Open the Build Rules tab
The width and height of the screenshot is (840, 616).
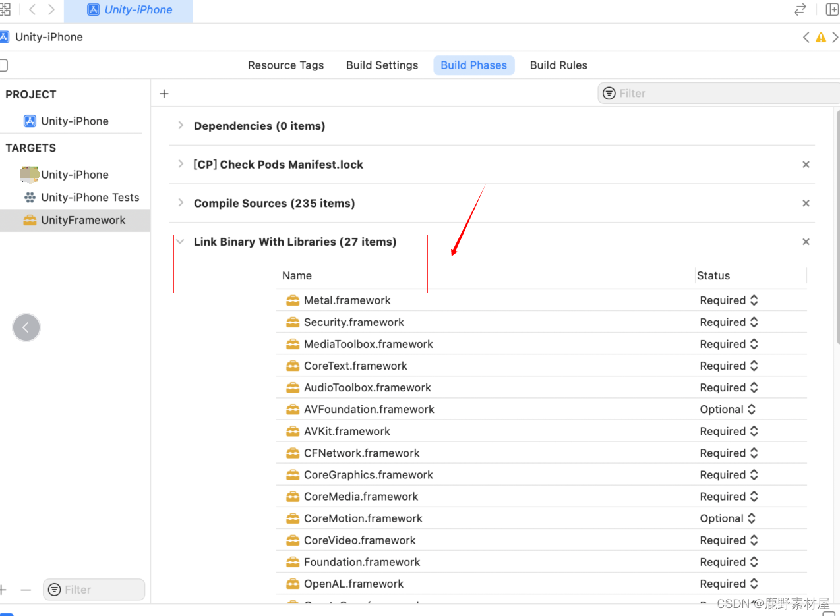(558, 65)
